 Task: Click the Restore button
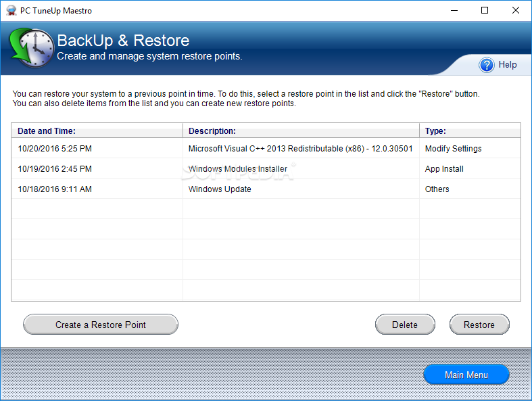479,325
